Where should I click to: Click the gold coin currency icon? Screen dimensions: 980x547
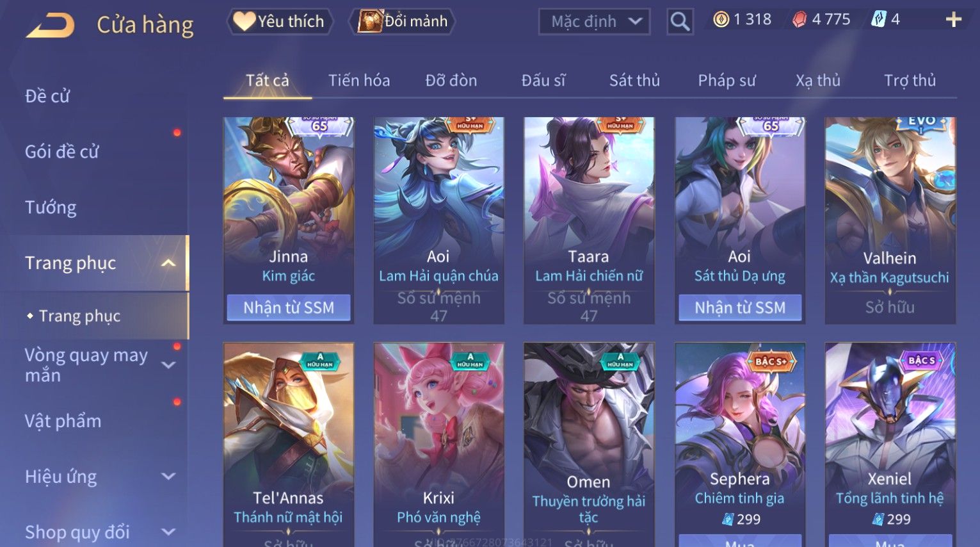[x=721, y=20]
